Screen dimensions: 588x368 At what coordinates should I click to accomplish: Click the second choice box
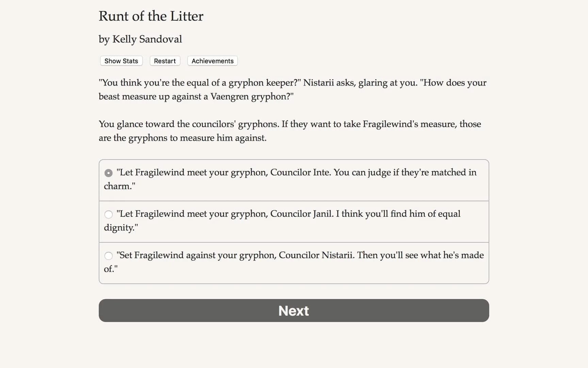click(293, 221)
